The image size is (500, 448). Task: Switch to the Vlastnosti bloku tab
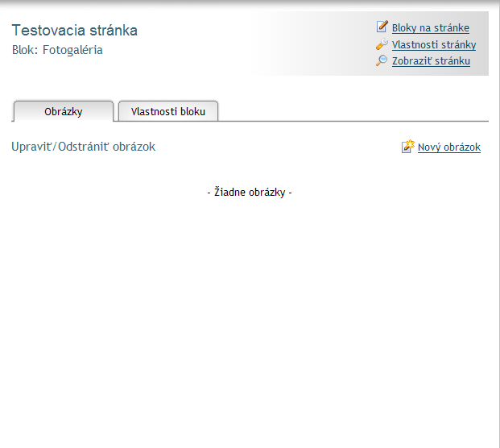[168, 111]
